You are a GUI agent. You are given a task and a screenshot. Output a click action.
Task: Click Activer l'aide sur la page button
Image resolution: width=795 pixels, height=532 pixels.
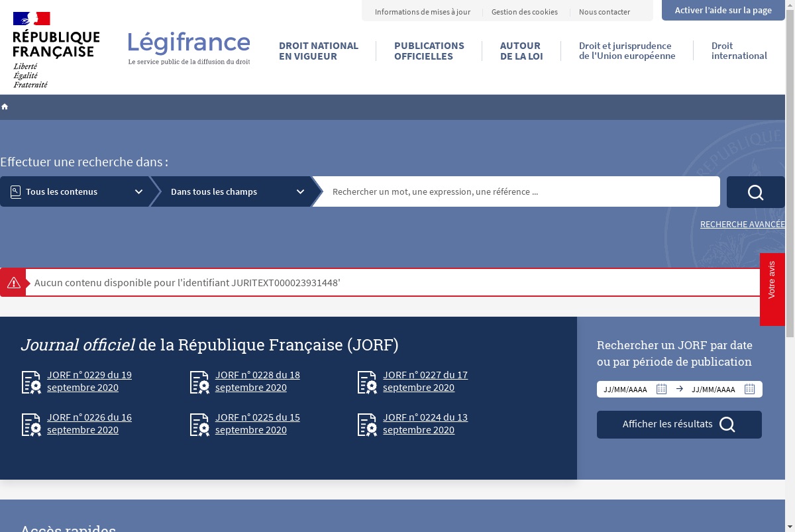click(723, 10)
